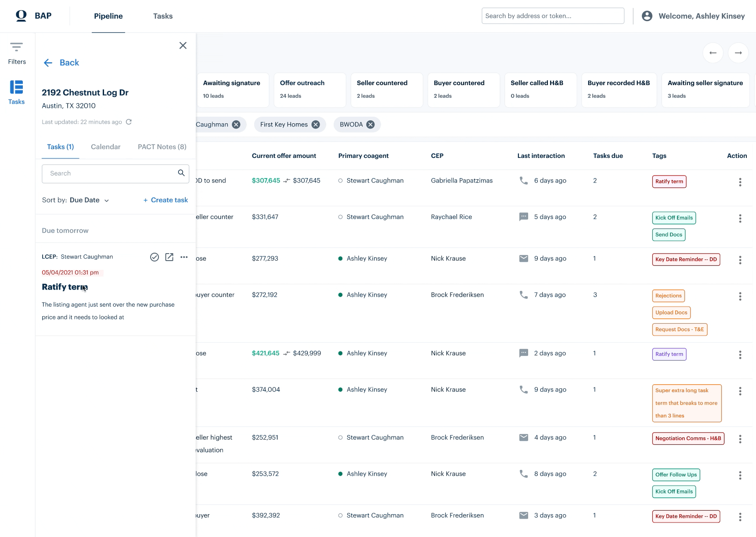Click phone icon for Gabriella Papatzimas row
The image size is (756, 537).
point(523,180)
